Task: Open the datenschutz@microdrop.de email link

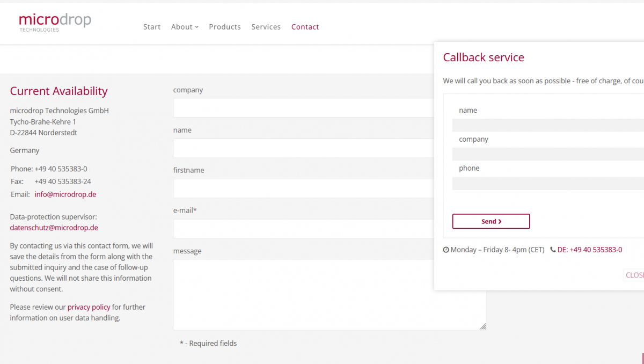Action: coord(54,228)
